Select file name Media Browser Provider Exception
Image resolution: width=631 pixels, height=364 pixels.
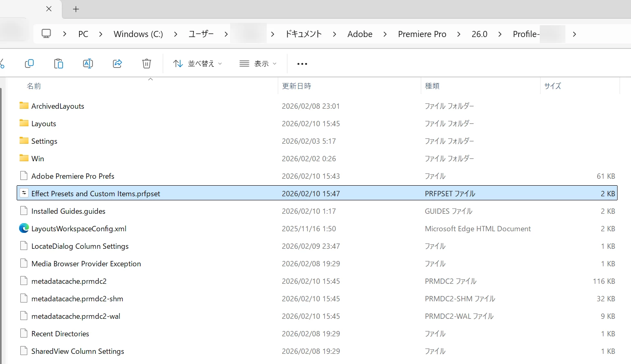pyautogui.click(x=86, y=264)
